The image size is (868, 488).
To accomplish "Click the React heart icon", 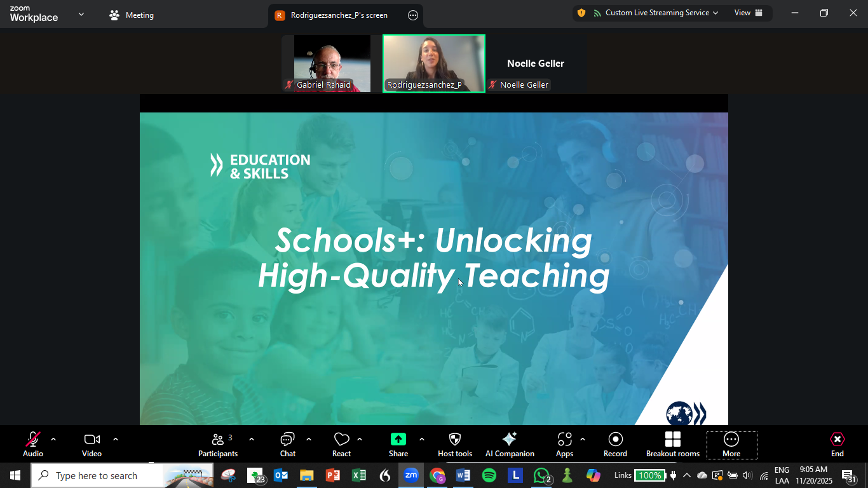I will click(x=341, y=444).
